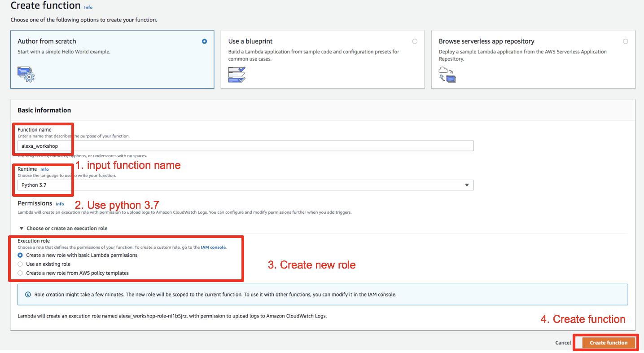
Task: Open Info link next to Permissions
Action: click(x=60, y=204)
